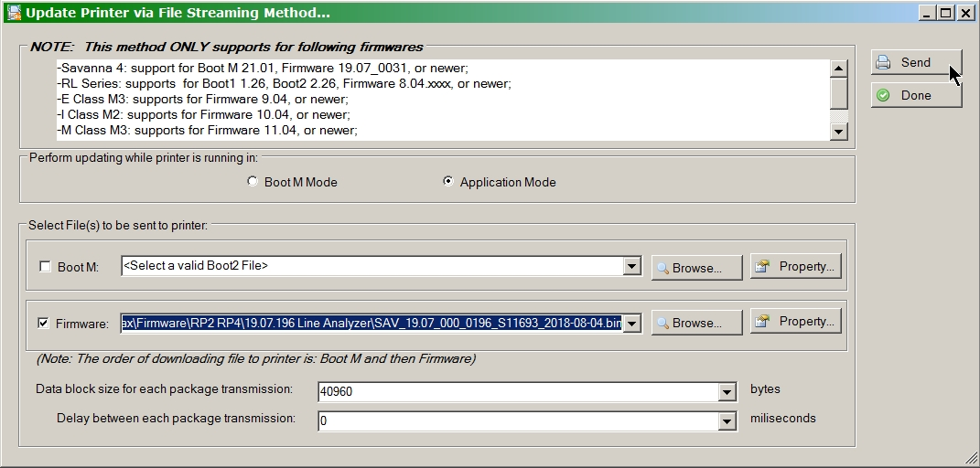Click the note about downloading file order
The image size is (980, 468).
(256, 359)
